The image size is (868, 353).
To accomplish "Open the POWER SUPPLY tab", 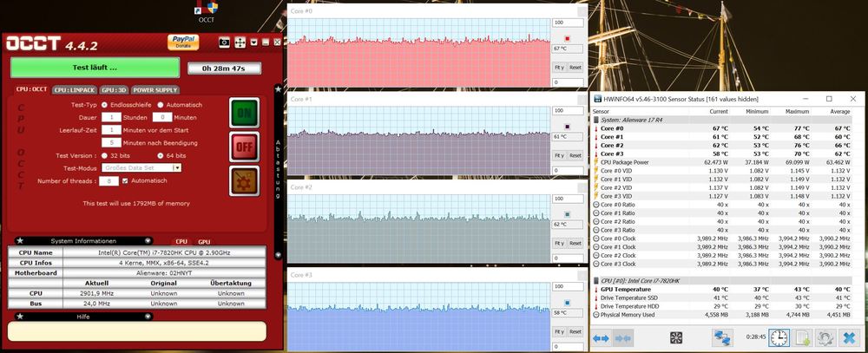I will pos(155,89).
